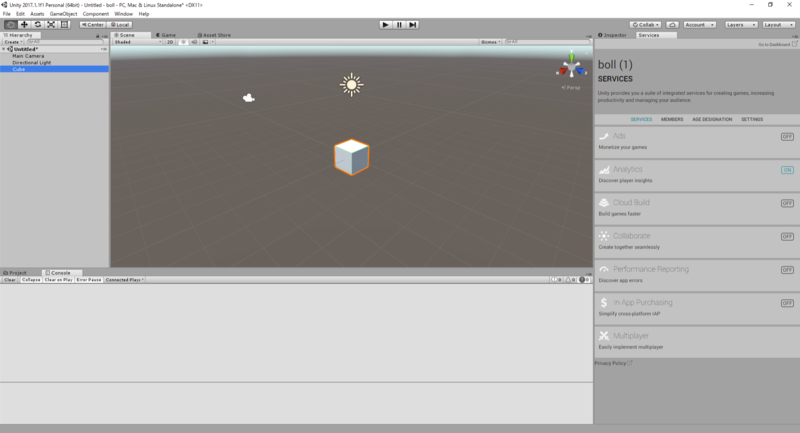Open the Account dropdown
This screenshot has height=433, width=800.
[699, 24]
